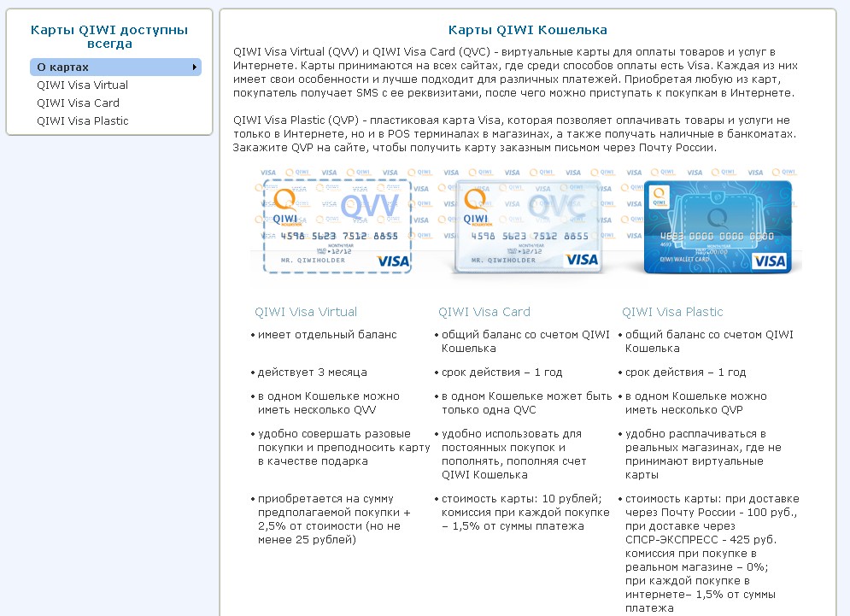Screen dimensions: 850x616
Task: Click text 'удобно совершать разовые'
Action: click(334, 434)
